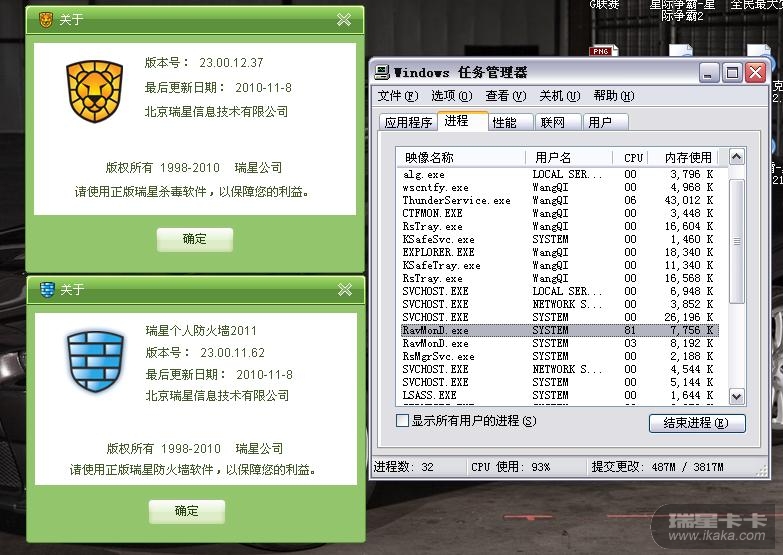Select the EXPLORER.EXE process row

coord(559,252)
